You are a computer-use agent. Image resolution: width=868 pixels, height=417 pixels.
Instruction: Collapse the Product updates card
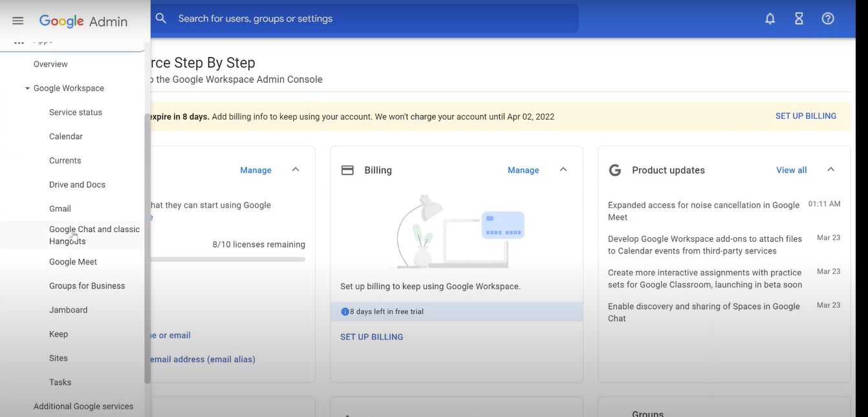830,169
